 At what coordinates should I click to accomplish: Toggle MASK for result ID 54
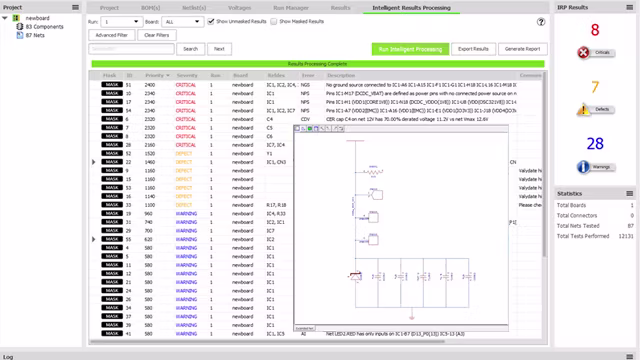(112, 111)
